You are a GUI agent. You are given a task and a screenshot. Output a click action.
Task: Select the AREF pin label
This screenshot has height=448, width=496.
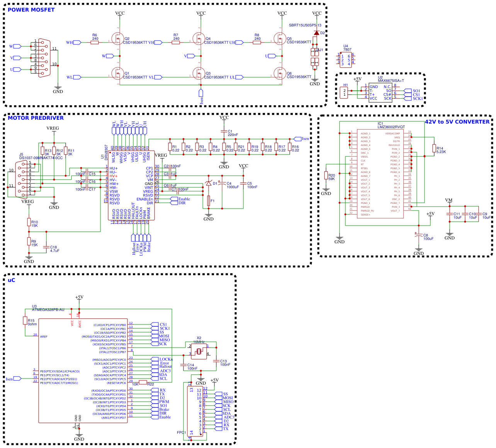(x=44, y=336)
